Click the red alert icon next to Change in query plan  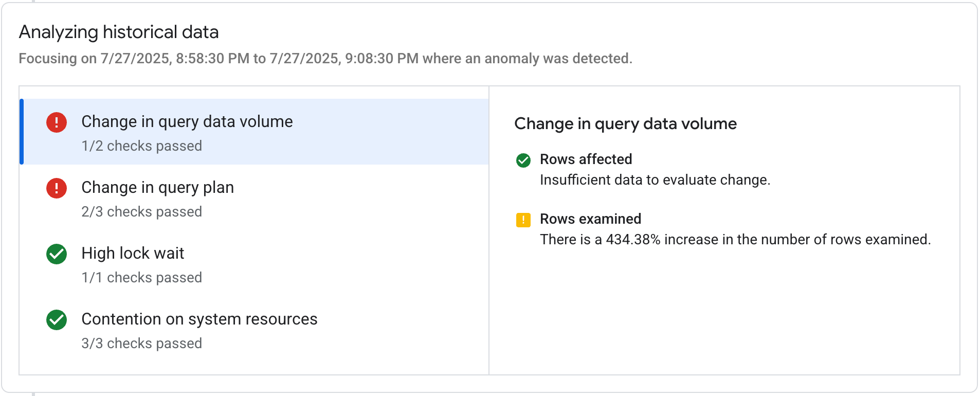[56, 188]
